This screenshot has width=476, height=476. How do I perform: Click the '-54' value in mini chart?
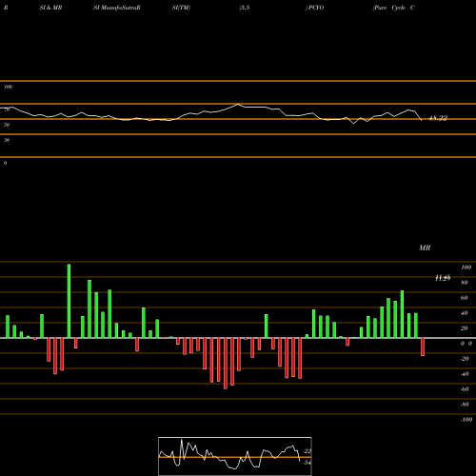click(307, 463)
